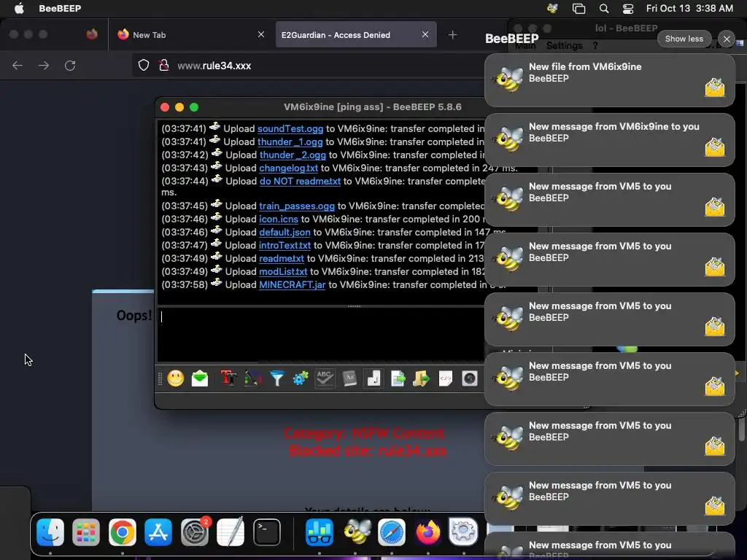
Task: Open Spotlight search in menu bar
Action: [603, 8]
